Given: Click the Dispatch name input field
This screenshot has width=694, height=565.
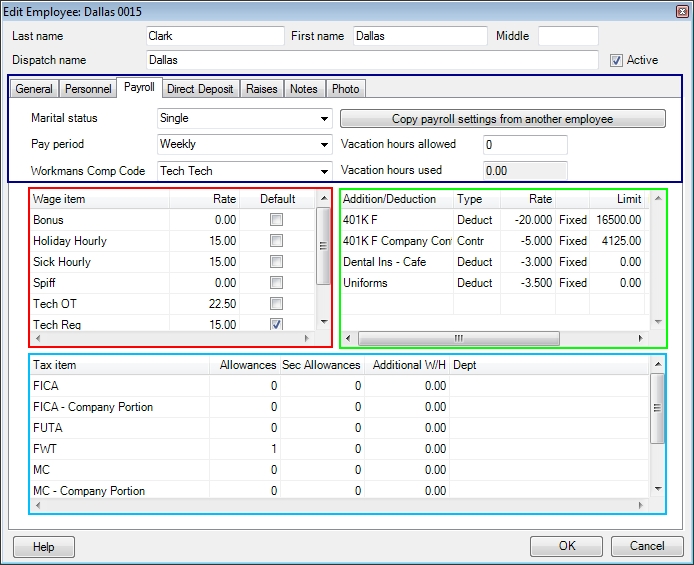Looking at the screenshot, I should [x=372, y=60].
